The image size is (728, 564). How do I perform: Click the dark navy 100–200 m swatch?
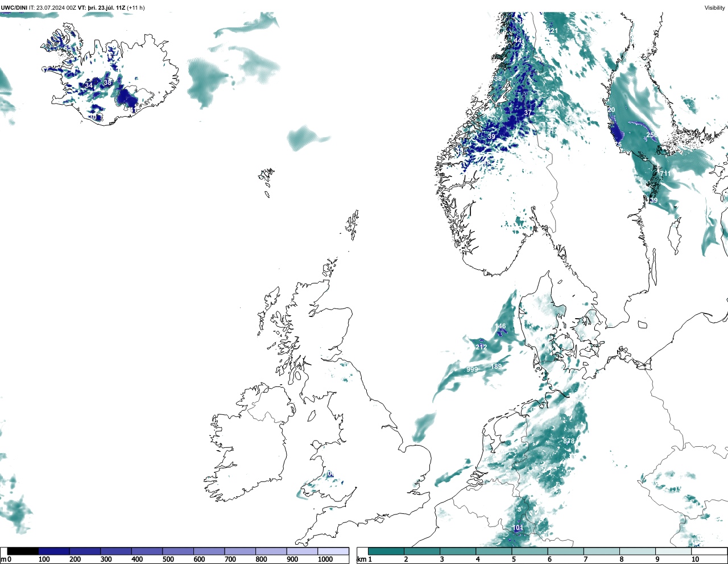click(x=54, y=551)
